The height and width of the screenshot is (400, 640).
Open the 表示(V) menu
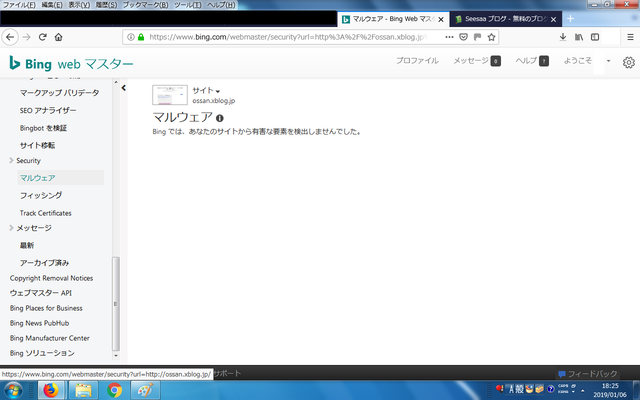79,5
